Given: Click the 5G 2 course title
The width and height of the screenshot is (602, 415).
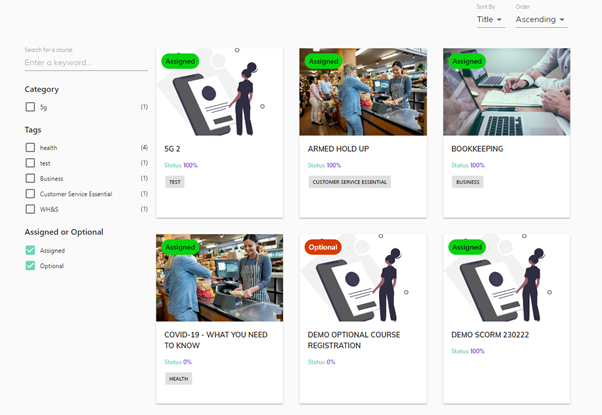Looking at the screenshot, I should [x=172, y=149].
